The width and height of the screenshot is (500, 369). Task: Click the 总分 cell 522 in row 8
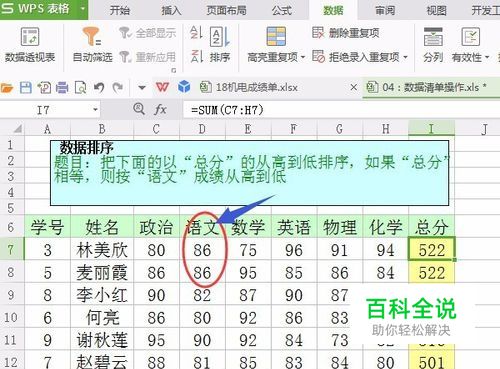pyautogui.click(x=431, y=273)
